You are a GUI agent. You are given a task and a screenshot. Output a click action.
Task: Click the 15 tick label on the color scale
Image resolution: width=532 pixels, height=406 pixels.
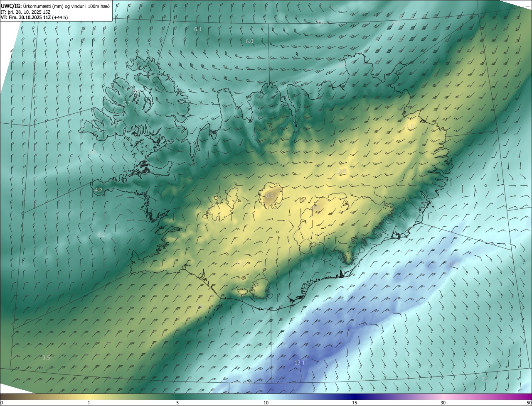pos(355,403)
